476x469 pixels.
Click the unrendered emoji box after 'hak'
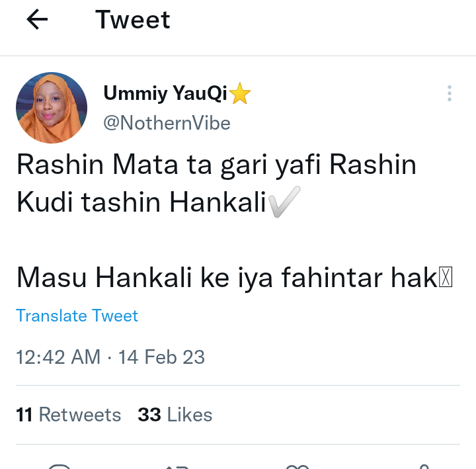point(446,279)
